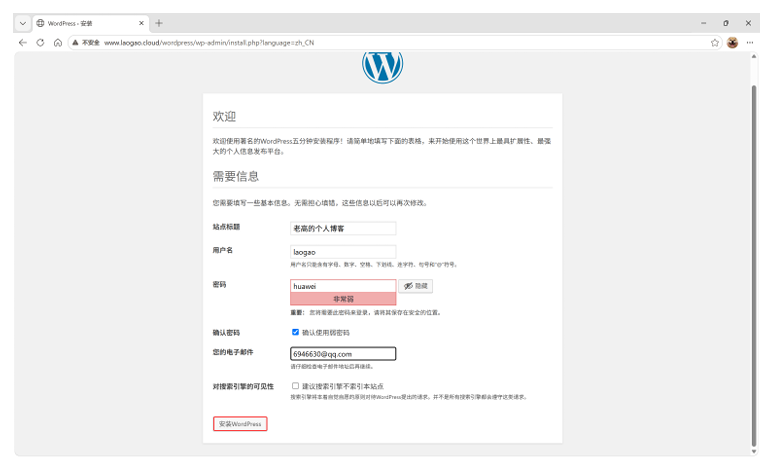This screenshot has height=472, width=780.
Task: Click the 密码 label
Action: tap(219, 284)
